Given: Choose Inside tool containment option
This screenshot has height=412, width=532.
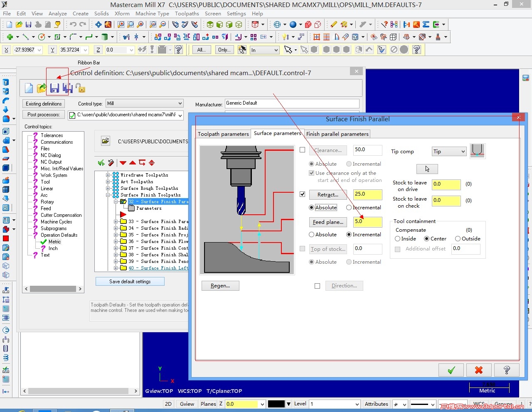Looking at the screenshot, I should [398, 239].
